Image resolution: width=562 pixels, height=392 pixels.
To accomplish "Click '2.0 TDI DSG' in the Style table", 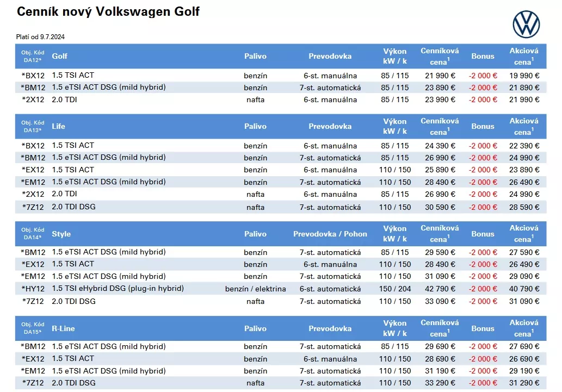I will pos(73,301).
